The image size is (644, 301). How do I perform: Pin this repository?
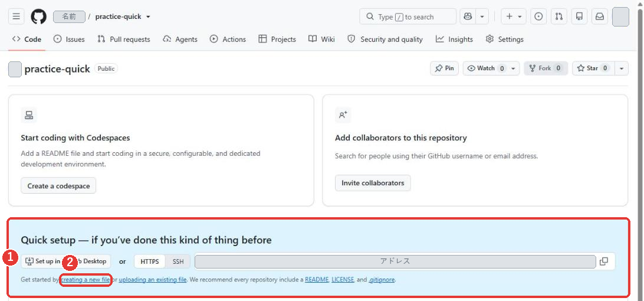(x=445, y=68)
